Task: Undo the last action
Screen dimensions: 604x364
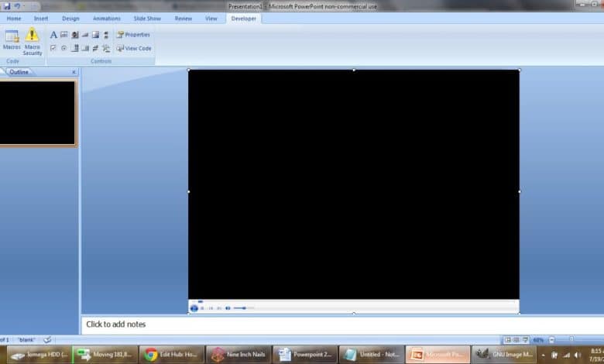Action: [17, 5]
